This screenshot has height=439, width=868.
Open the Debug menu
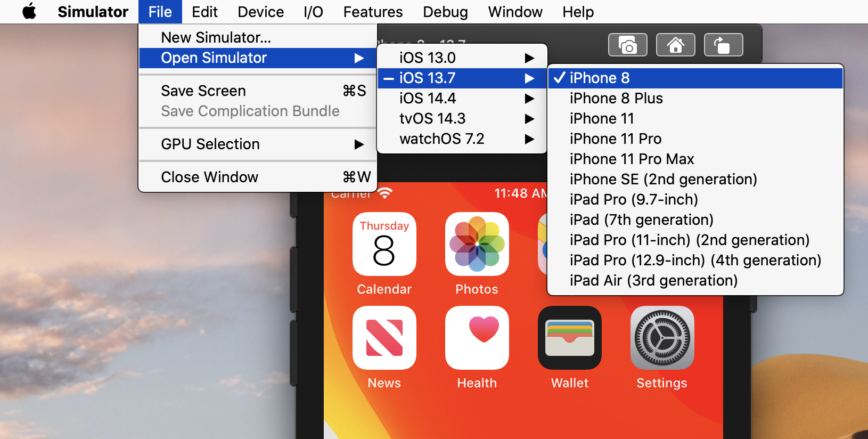[x=445, y=12]
